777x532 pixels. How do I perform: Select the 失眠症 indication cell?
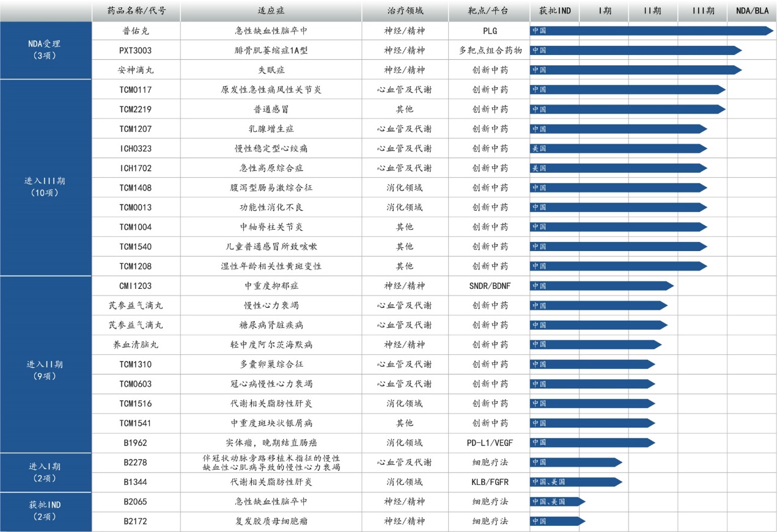[x=271, y=70]
